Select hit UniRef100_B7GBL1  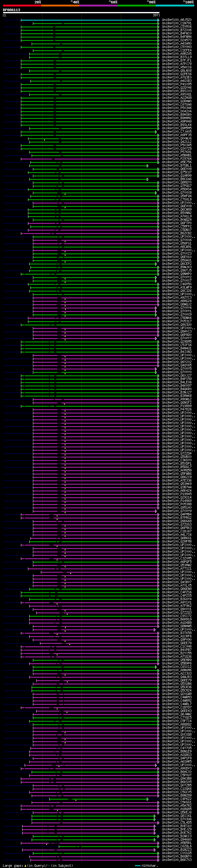click(x=177, y=165)
